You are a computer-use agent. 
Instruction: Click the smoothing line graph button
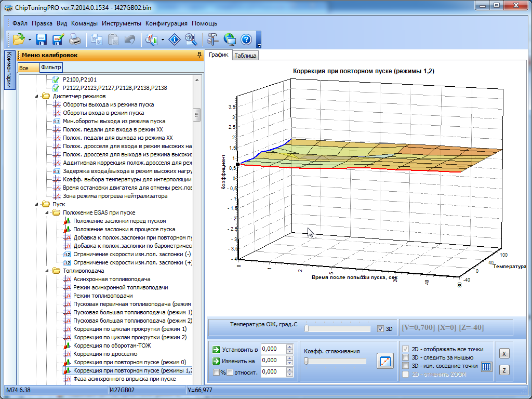(385, 362)
